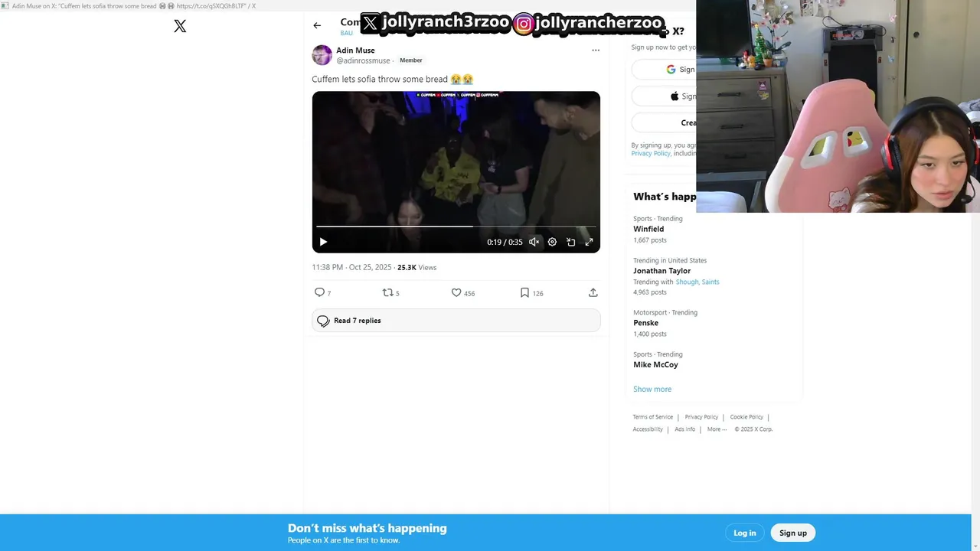The height and width of the screenshot is (551, 980).
Task: Open the Jonathan Taylor trending topic
Action: tap(661, 271)
